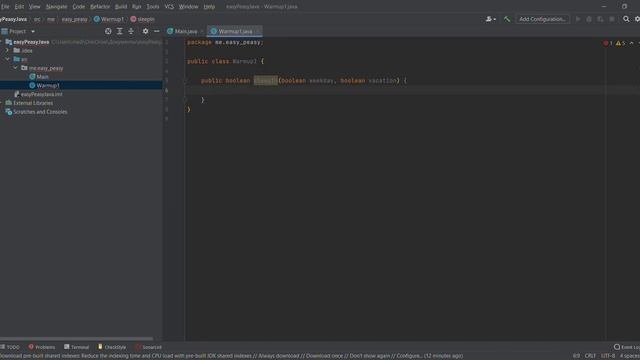640x360 pixels.
Task: Select the Main class in tree
Action: pyautogui.click(x=42, y=77)
